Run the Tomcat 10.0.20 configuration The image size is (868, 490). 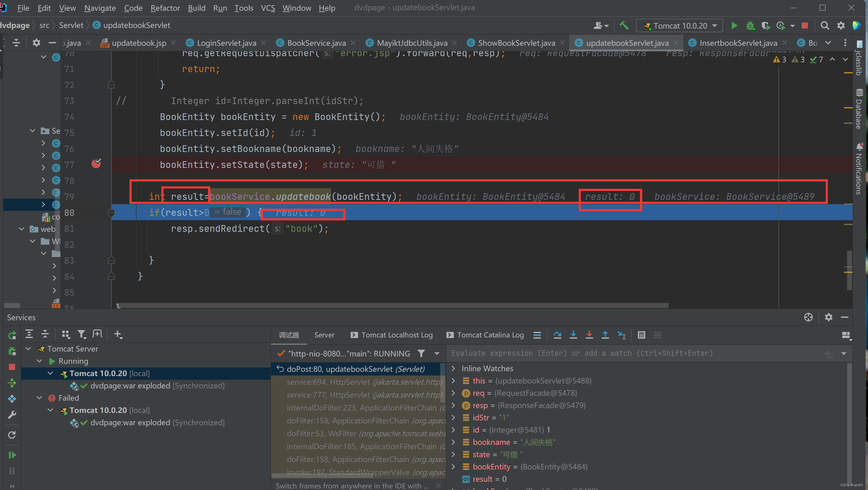click(734, 25)
